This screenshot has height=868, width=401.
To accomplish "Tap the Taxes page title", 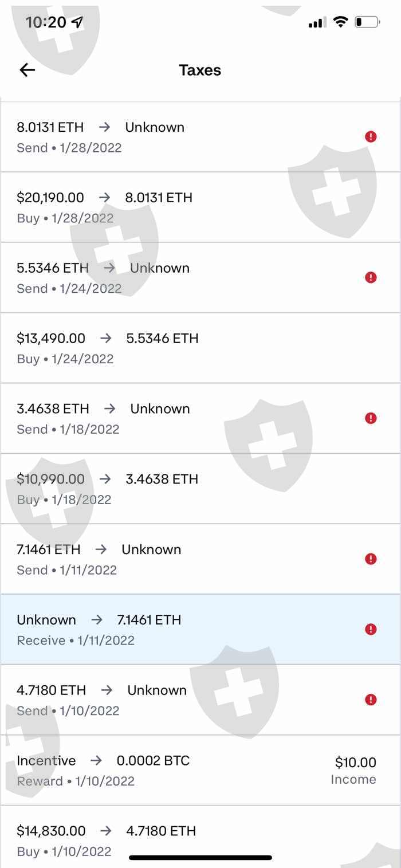I will pos(200,70).
